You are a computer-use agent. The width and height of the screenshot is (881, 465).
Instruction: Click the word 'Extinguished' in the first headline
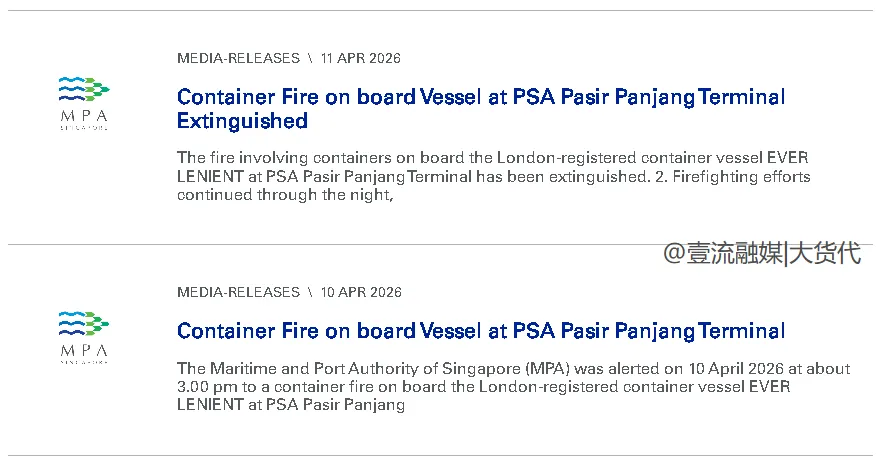coord(242,121)
